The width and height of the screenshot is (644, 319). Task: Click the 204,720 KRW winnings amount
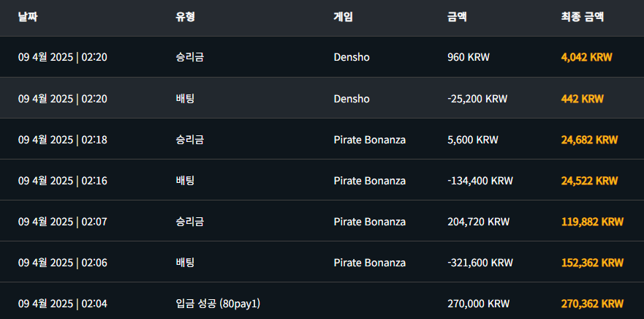(x=478, y=222)
